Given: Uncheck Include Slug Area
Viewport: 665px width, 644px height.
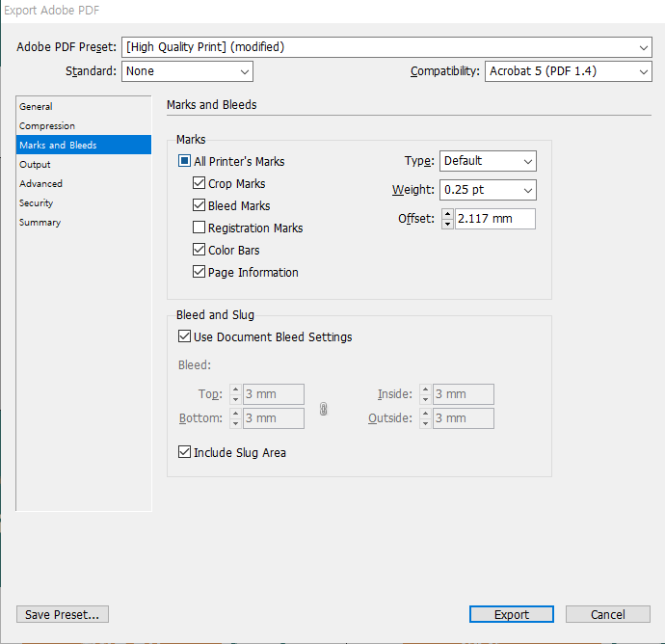Looking at the screenshot, I should (184, 452).
